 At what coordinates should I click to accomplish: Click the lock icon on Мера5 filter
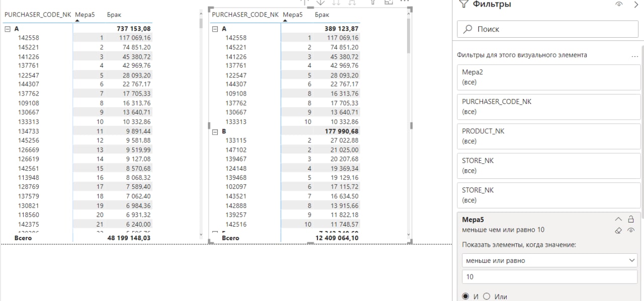(x=631, y=220)
